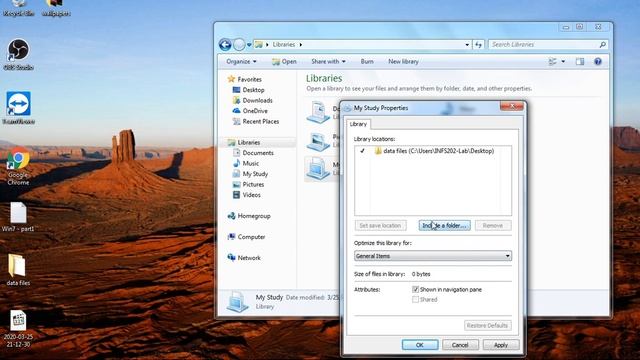The width and height of the screenshot is (640, 360).
Task: Click OK in My Study Properties
Action: [420, 345]
